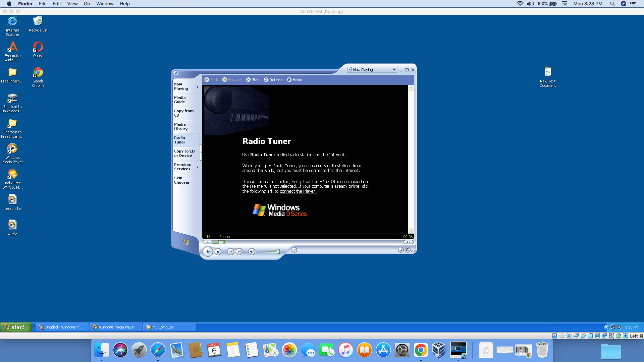Select the Skin Chooser tab

(x=182, y=180)
